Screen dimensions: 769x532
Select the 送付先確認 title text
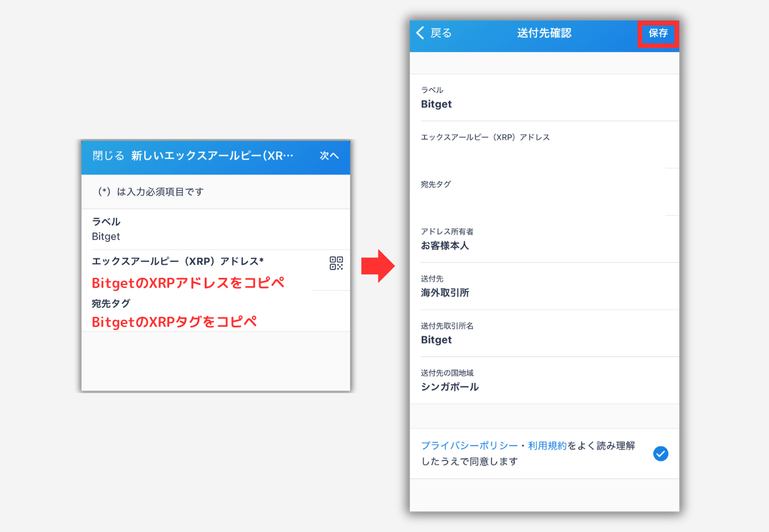tap(544, 33)
